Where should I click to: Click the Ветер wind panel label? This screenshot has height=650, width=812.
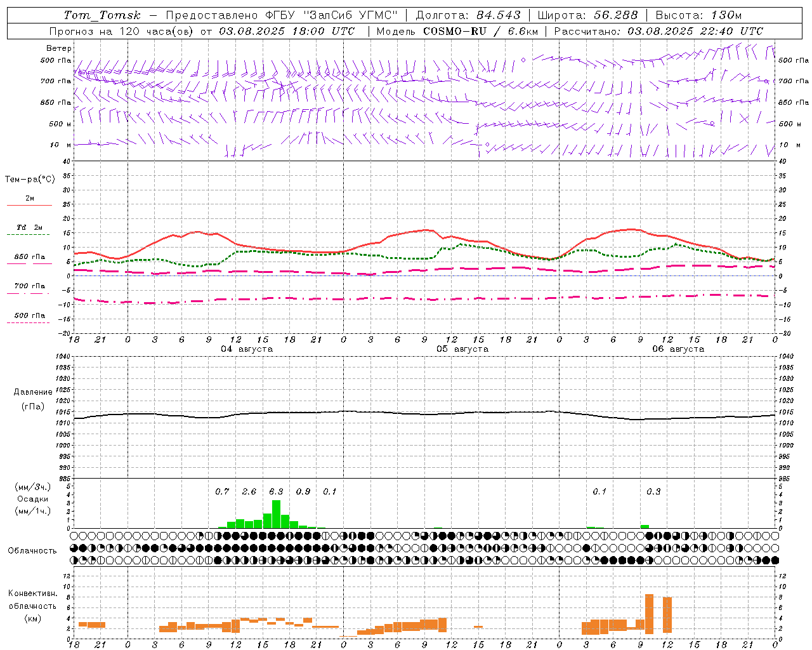[59, 48]
